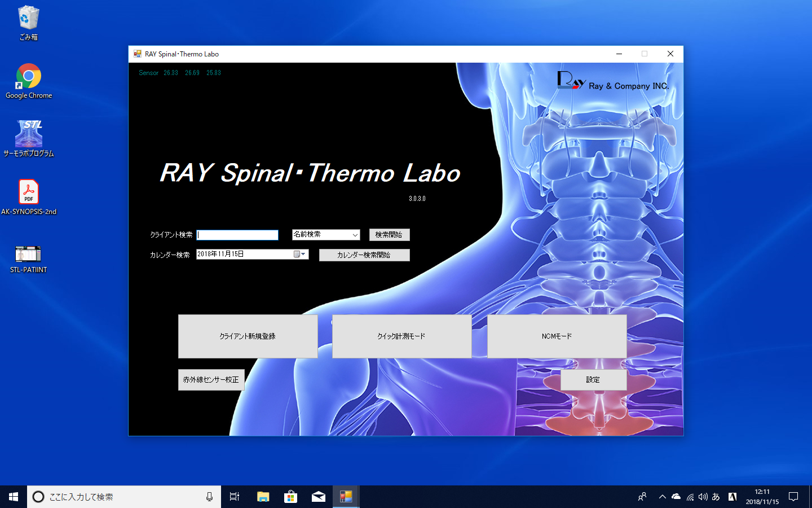Click the Adobe tray icon

[732, 497]
